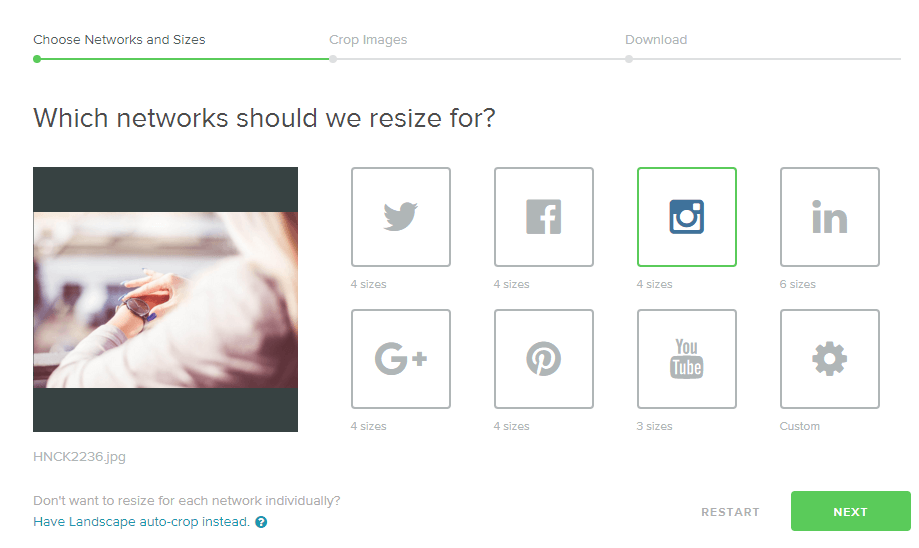Viewport: 919px width, 548px height.
Task: Click heading 'Which networks should we resize for?'
Action: click(x=264, y=118)
